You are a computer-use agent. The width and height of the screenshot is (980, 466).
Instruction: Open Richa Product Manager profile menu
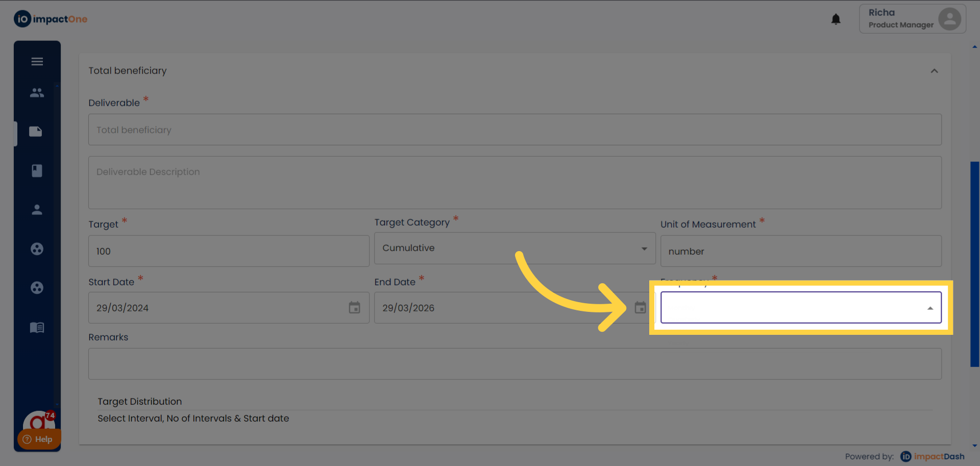click(912, 19)
